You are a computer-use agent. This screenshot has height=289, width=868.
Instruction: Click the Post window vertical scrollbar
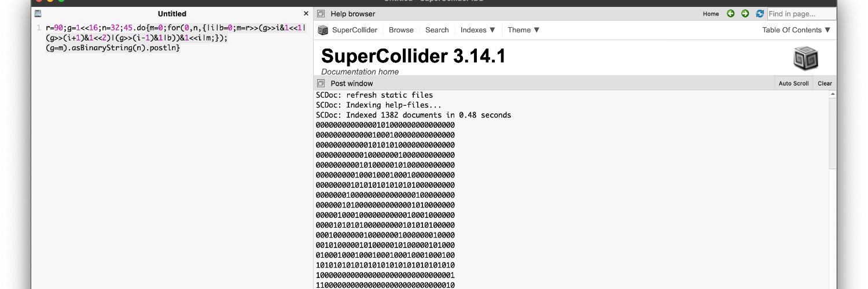833,133
